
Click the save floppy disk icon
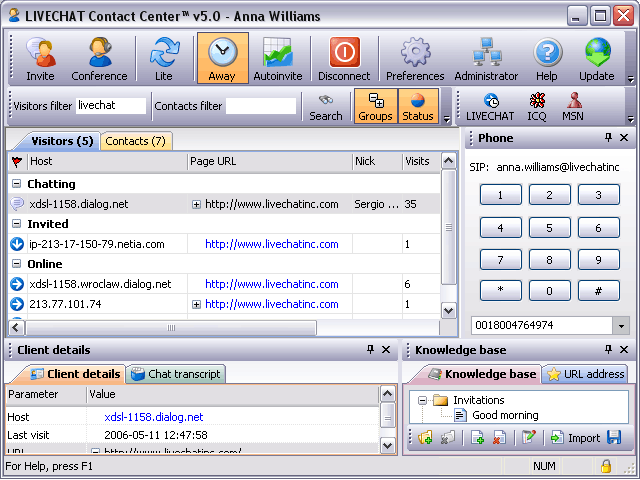click(x=613, y=438)
